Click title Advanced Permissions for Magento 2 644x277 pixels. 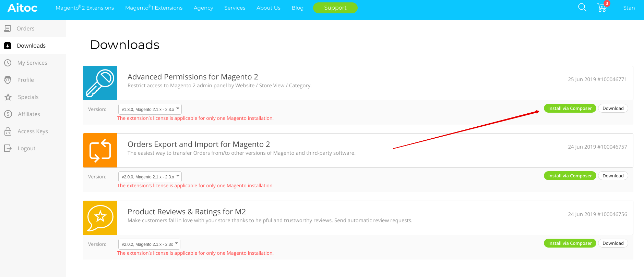[x=193, y=77]
